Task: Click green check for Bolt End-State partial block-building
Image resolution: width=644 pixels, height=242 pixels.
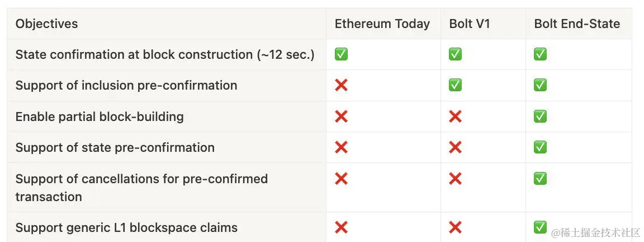Action: click(540, 117)
